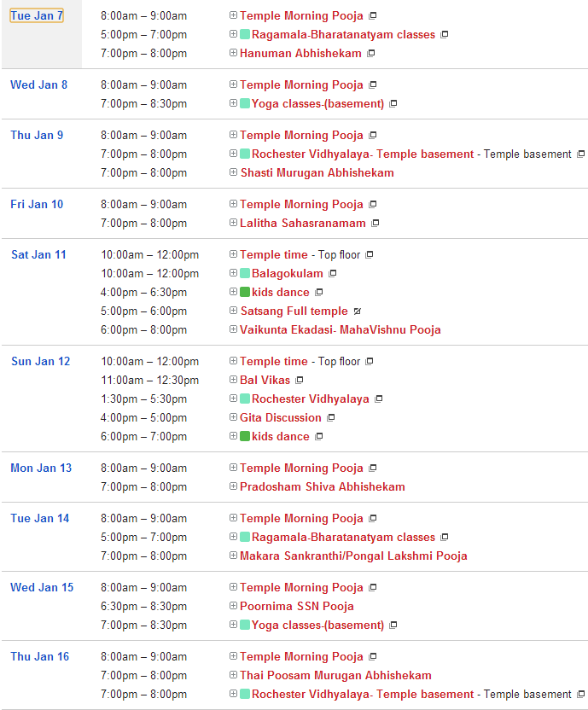This screenshot has width=588, height=710.
Task: Click the copy icon after Balagokulam
Action: 333,274
